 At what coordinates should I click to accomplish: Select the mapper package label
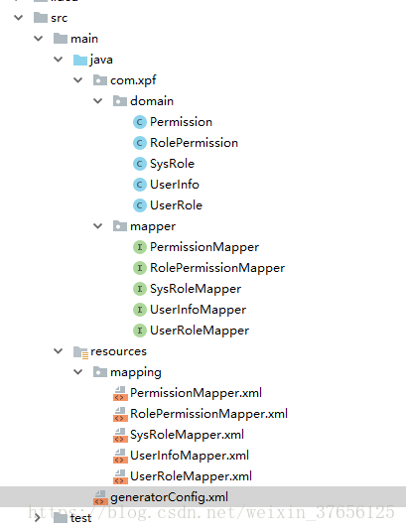[x=153, y=226]
